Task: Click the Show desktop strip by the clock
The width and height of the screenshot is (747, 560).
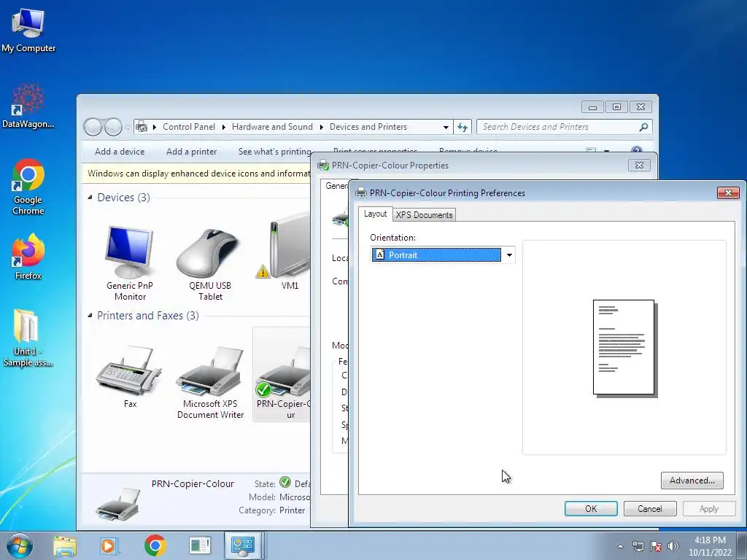Action: tap(743, 545)
